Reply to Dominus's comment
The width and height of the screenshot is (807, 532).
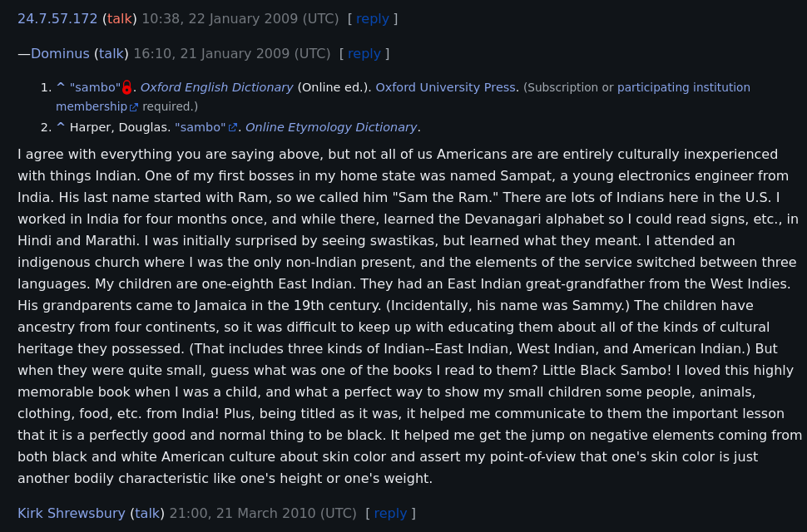pyautogui.click(x=364, y=53)
